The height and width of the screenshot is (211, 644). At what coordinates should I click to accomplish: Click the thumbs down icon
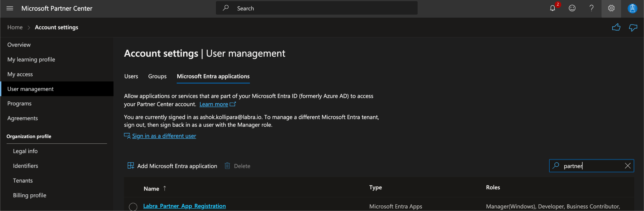coord(633,28)
